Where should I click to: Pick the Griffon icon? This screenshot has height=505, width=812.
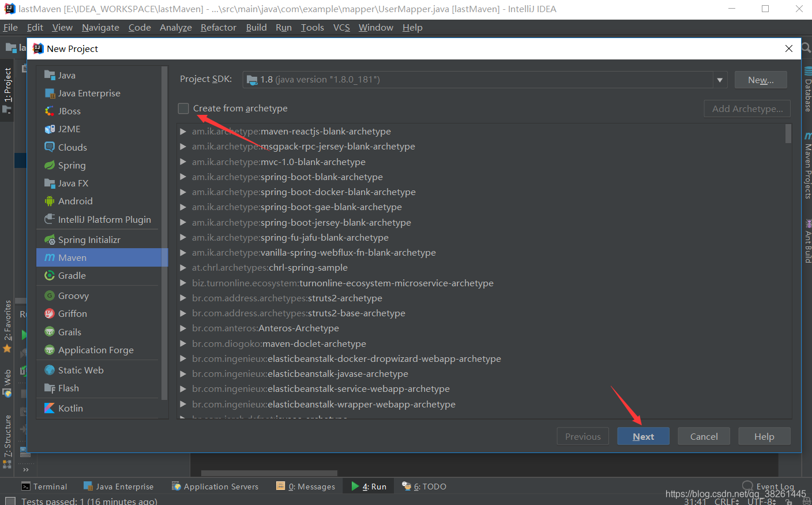click(50, 313)
